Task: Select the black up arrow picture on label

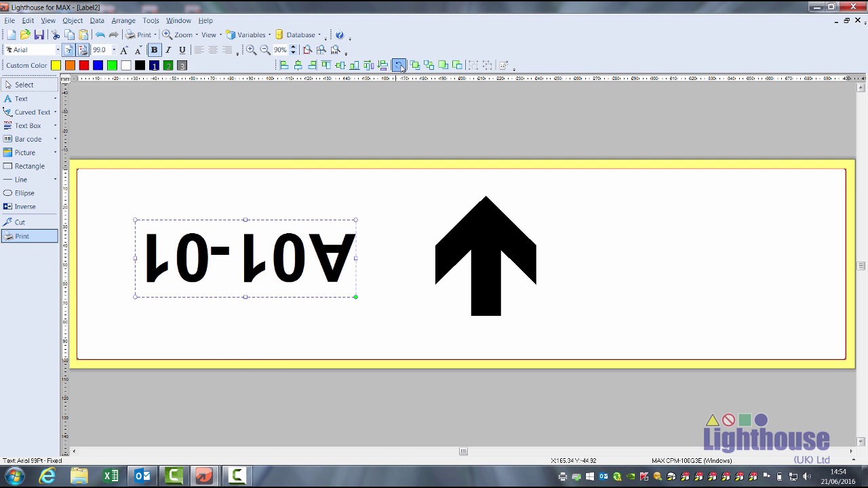Action: (486, 256)
